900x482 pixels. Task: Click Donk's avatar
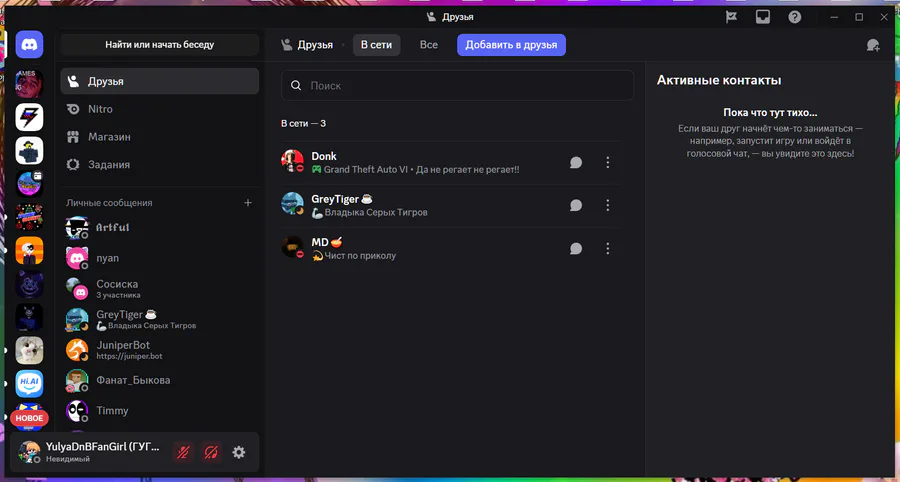292,161
